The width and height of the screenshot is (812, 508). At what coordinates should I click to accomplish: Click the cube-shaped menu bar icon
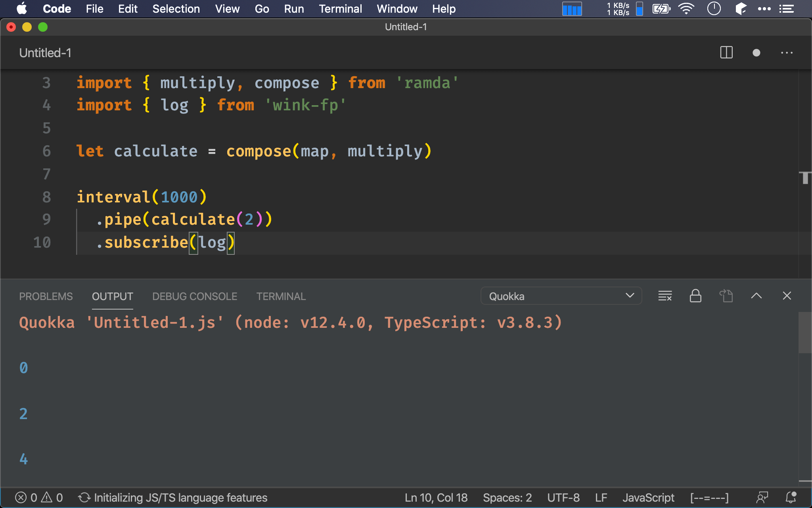click(741, 9)
